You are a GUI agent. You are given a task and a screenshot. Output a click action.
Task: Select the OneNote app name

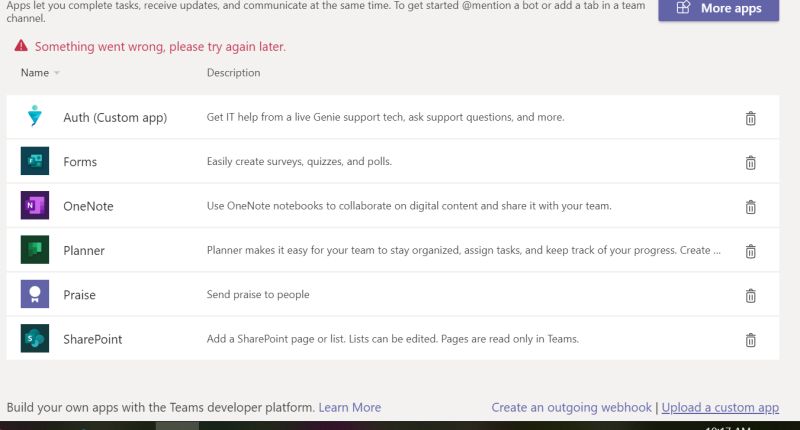[88, 206]
